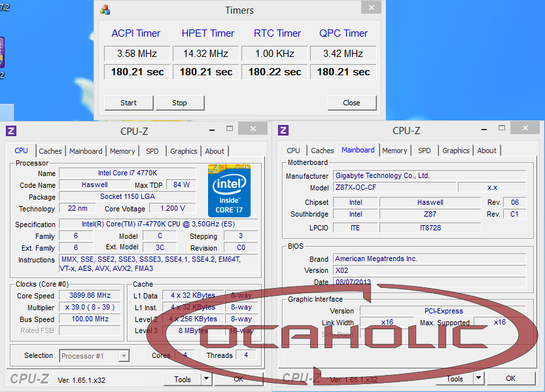Select Mainboard tab in right CPU-Z window

pos(358,150)
